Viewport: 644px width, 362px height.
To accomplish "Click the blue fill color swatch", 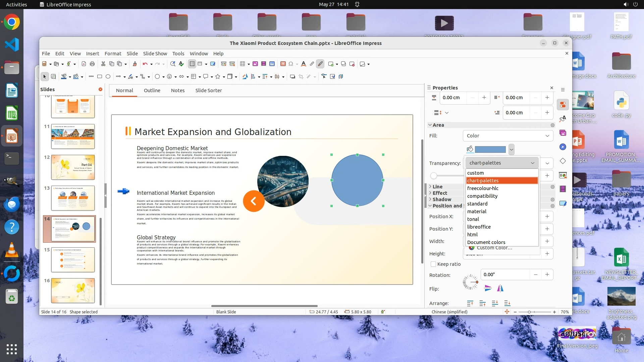I will pyautogui.click(x=490, y=149).
